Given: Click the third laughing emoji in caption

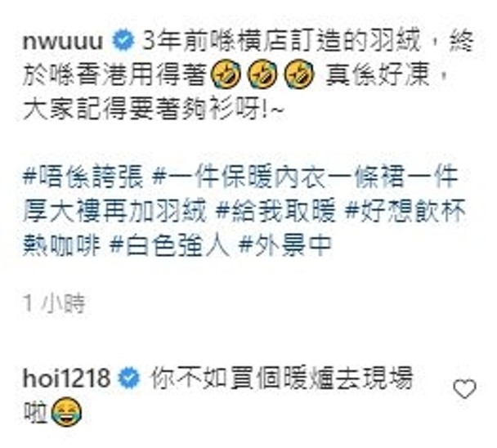Looking at the screenshot, I should coord(298,75).
